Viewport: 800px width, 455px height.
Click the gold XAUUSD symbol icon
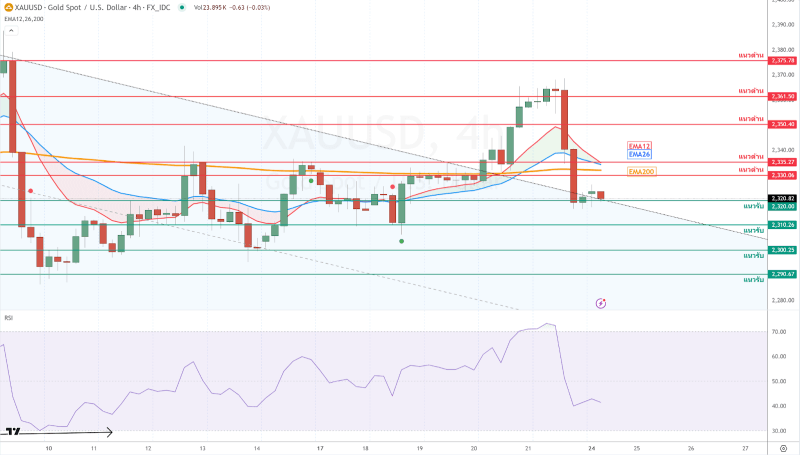click(8, 7)
